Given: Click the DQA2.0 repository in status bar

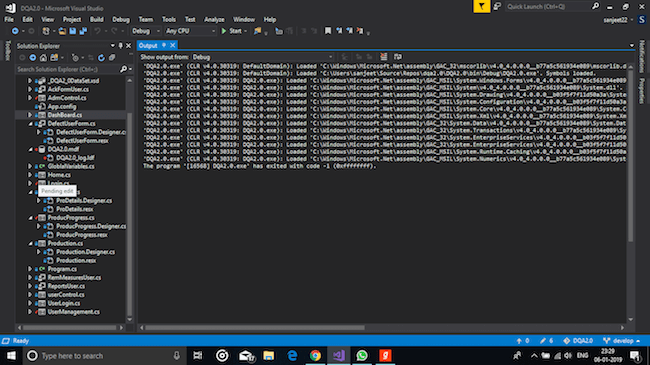Looking at the screenshot, I should tap(578, 341).
